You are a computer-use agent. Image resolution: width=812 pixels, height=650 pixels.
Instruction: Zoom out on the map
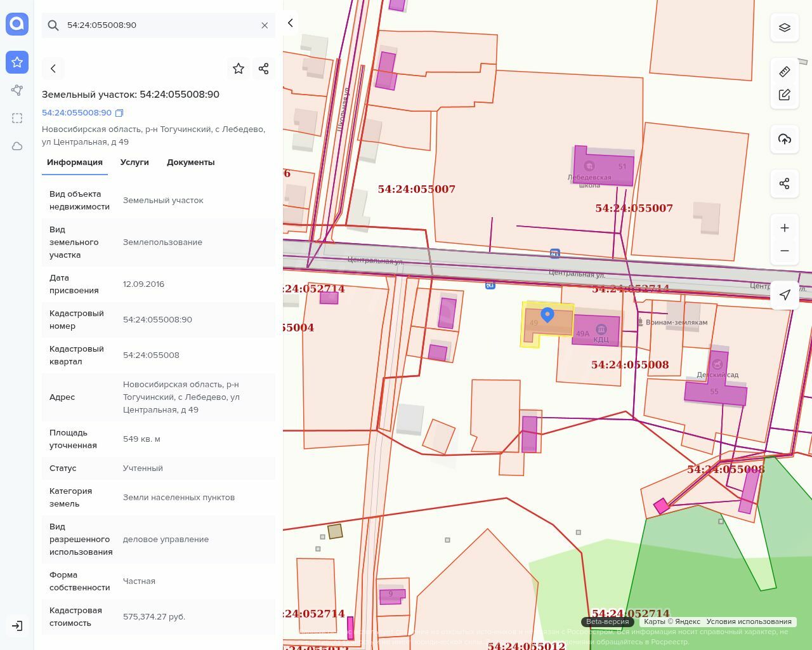point(785,251)
